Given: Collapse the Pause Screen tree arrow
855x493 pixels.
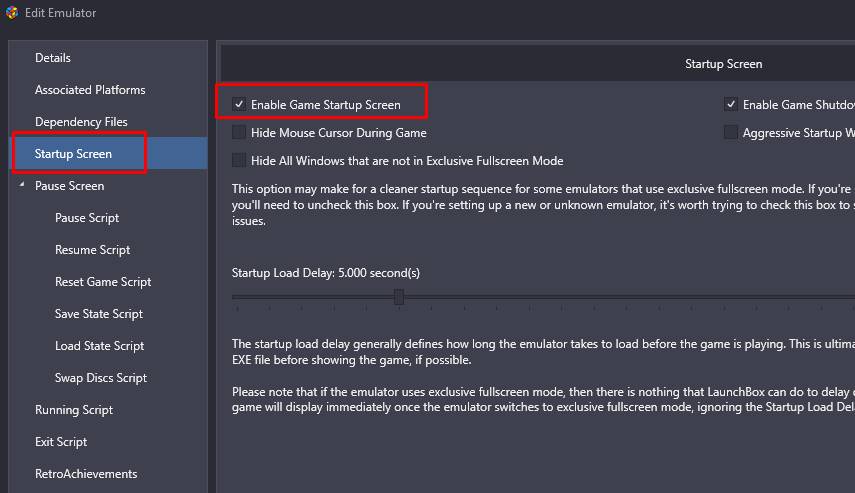Looking at the screenshot, I should click(22, 186).
